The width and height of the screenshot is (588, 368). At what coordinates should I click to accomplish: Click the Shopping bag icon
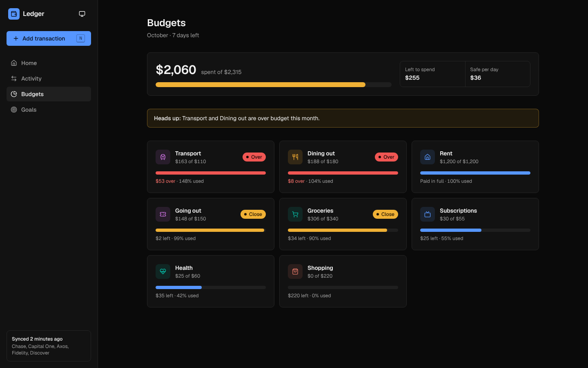(x=295, y=272)
